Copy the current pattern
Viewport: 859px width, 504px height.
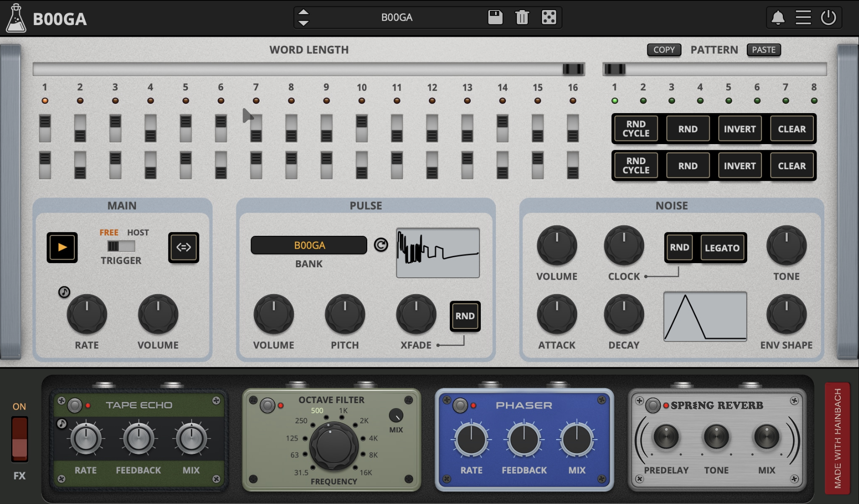664,50
